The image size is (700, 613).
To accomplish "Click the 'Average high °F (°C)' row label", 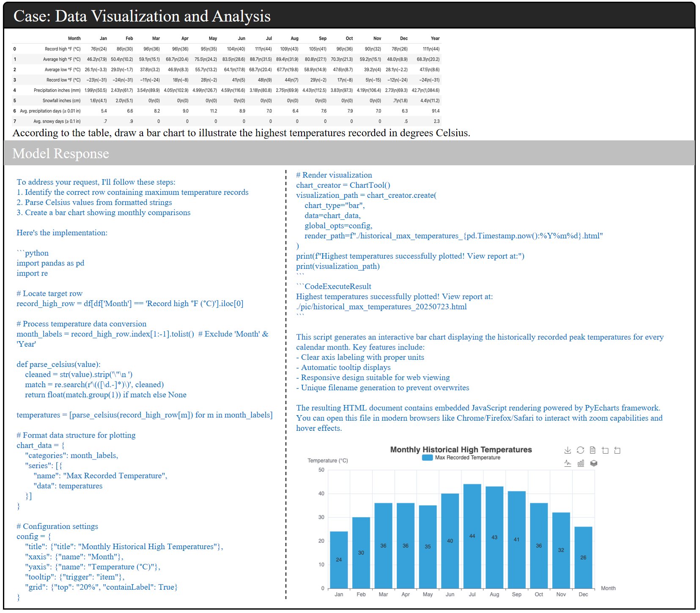I will point(62,59).
